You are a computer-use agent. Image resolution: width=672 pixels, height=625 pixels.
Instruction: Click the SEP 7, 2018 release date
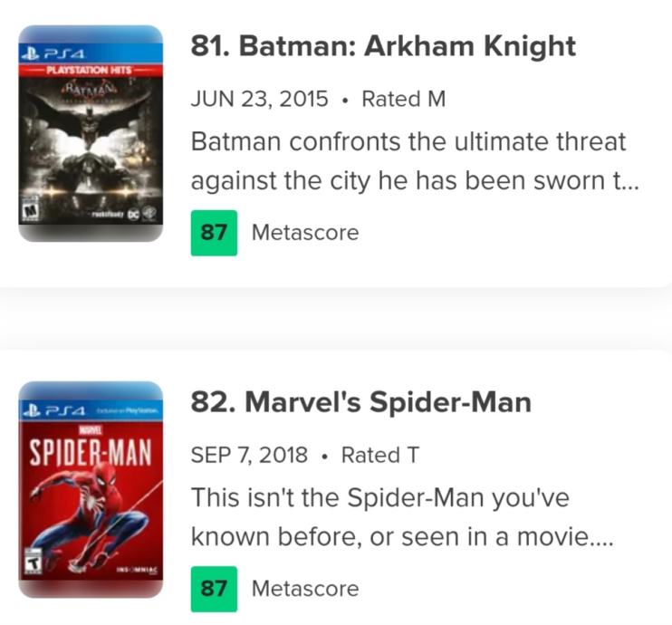248,455
